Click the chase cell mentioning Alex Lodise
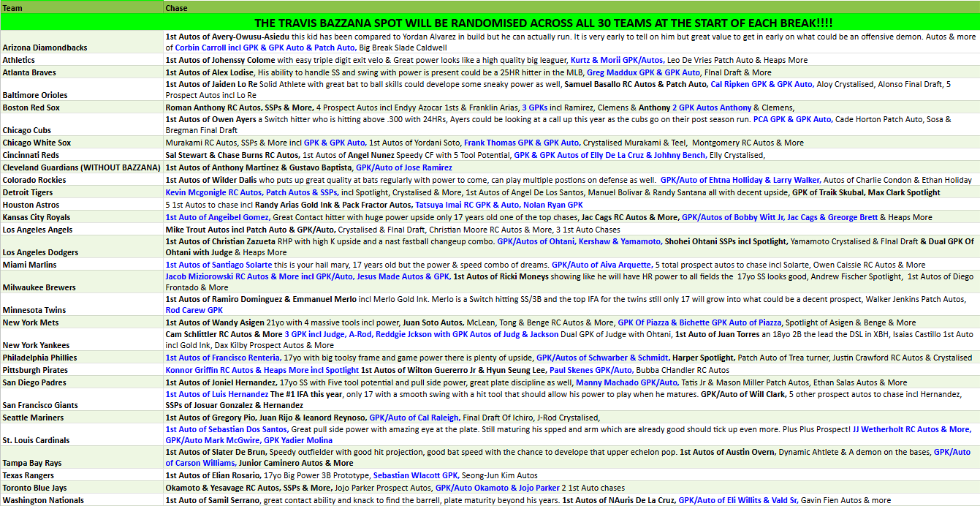980x506 pixels. click(571, 72)
